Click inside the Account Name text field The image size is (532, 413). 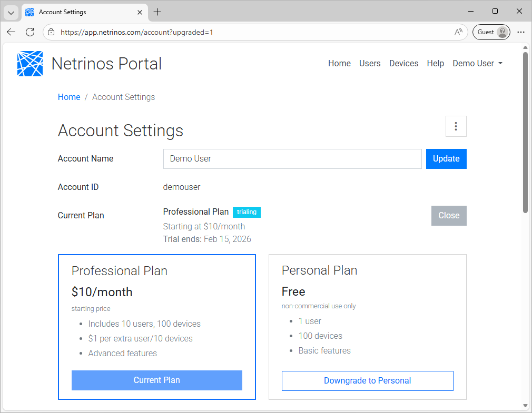coord(292,158)
